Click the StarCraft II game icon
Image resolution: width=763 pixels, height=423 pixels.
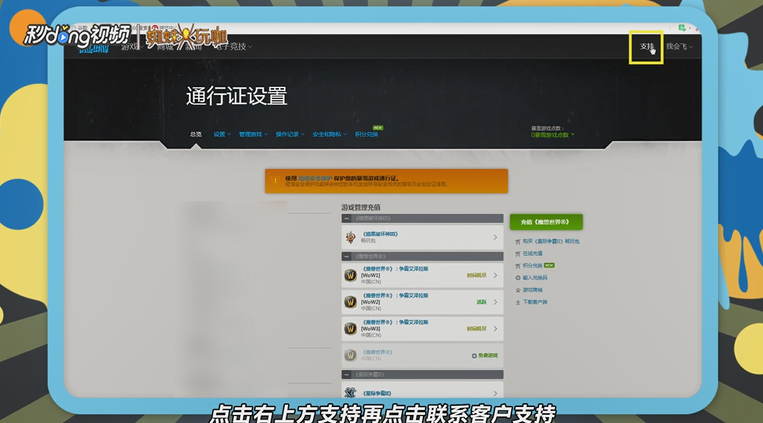(350, 392)
